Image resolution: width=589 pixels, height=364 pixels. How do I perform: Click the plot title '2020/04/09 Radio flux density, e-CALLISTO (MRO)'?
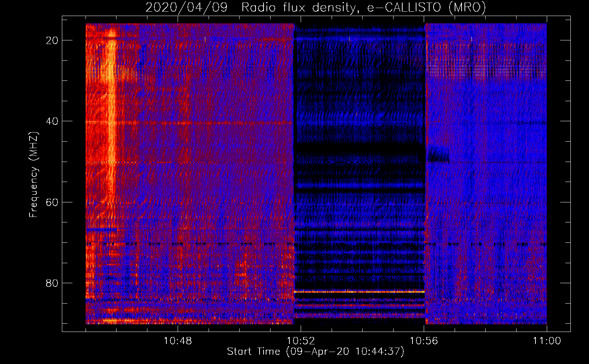click(316, 7)
